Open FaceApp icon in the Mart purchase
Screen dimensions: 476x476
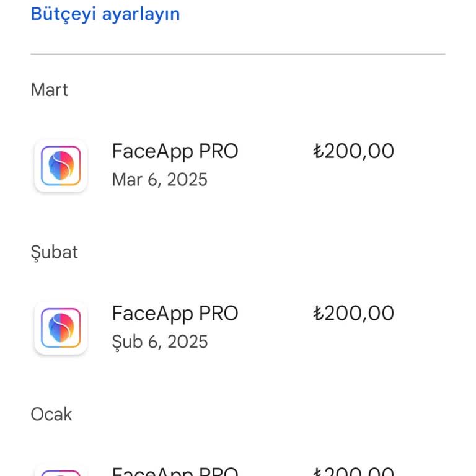[x=61, y=166]
